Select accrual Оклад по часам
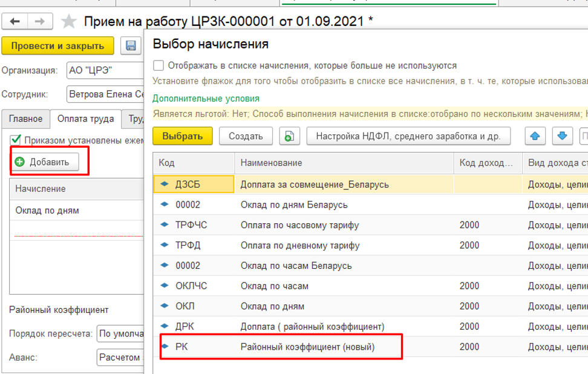This screenshot has height=374, width=588. (x=370, y=286)
